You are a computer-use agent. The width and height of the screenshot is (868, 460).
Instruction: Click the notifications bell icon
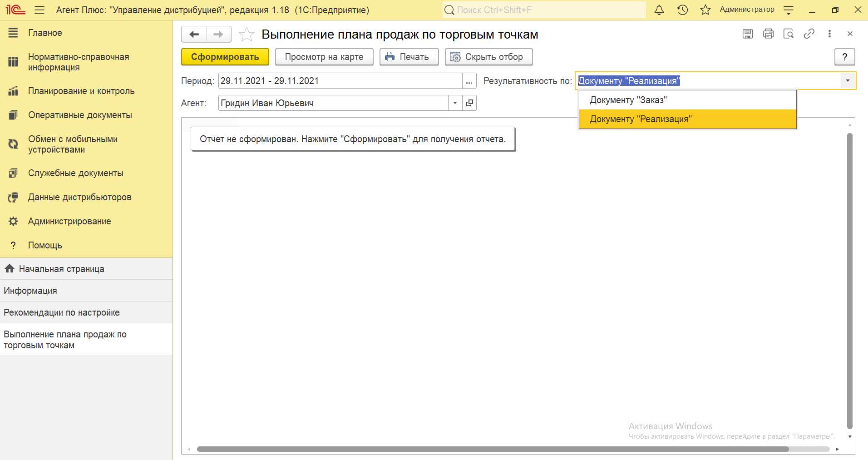[x=659, y=10]
